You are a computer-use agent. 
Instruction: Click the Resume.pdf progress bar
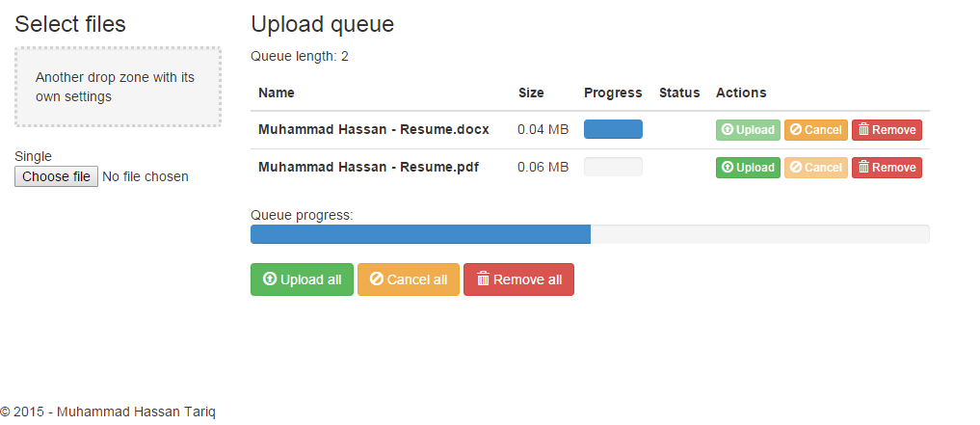pos(613,167)
